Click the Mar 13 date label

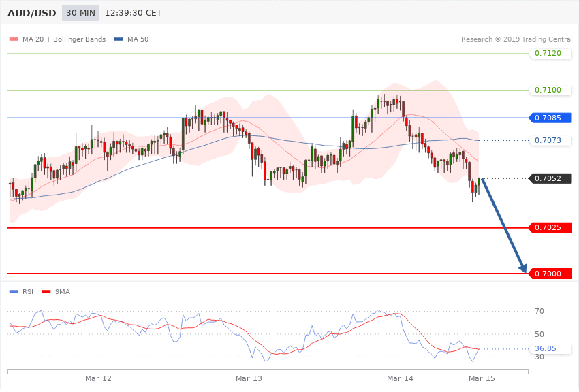tap(249, 378)
